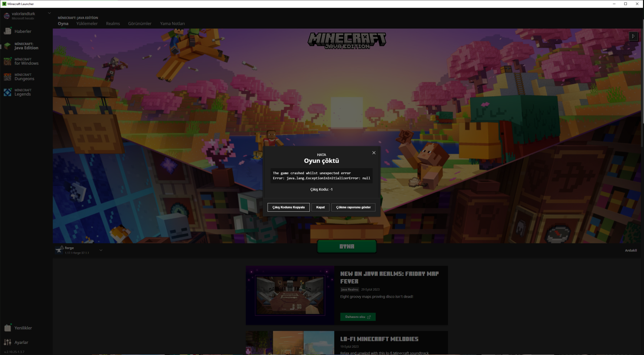
Task: Switch to the Realms tab
Action: coord(113,23)
